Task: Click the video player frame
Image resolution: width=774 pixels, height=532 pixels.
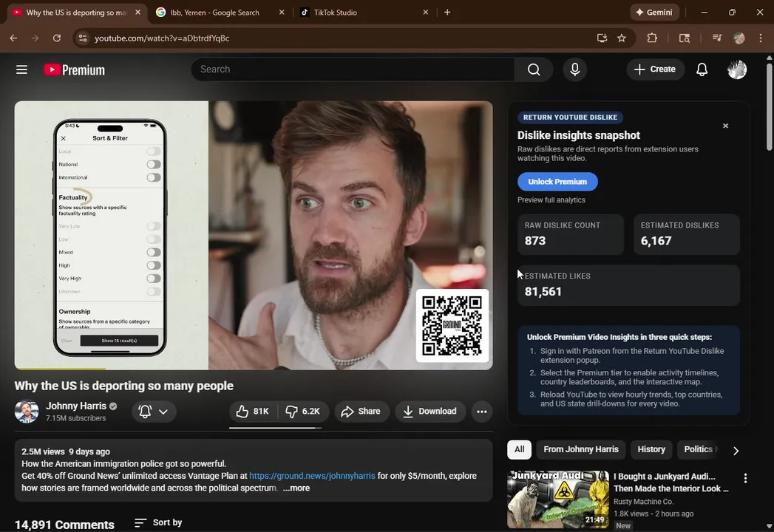Action: coord(254,236)
